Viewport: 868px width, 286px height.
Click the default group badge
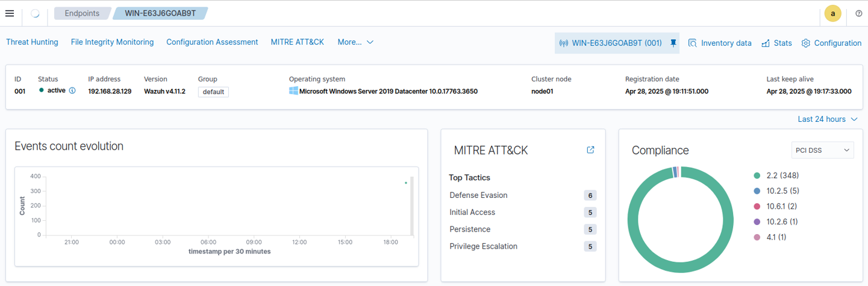(213, 92)
